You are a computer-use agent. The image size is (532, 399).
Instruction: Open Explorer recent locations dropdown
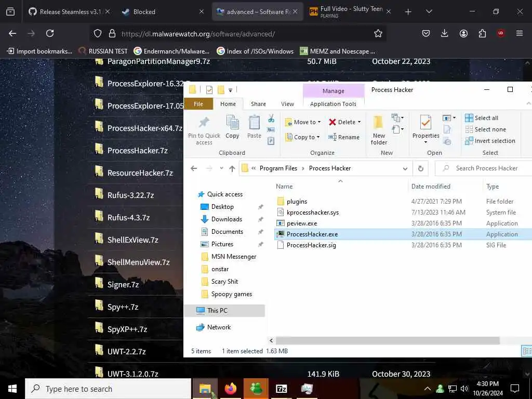221,168
